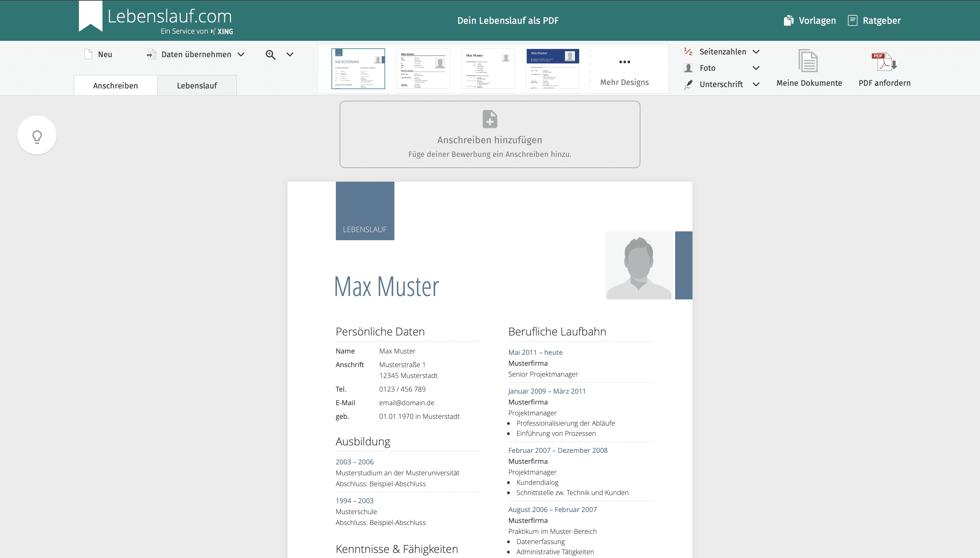This screenshot has width=980, height=558.
Task: Click the Mehr Designs three-dot icon
Action: 624,62
